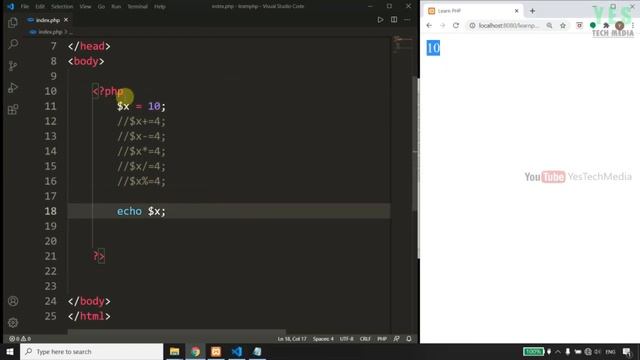Open the Help menu
640x360 pixels.
pos(160,7)
